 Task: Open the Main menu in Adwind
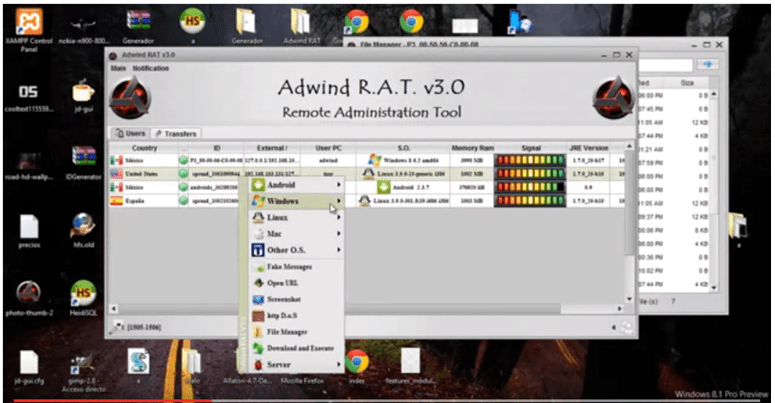tap(118, 68)
